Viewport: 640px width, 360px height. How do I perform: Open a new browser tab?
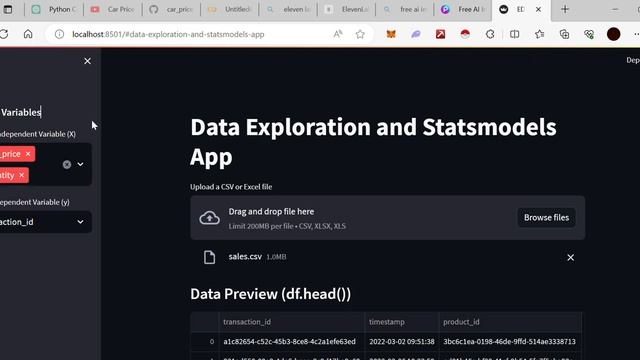pos(565,9)
